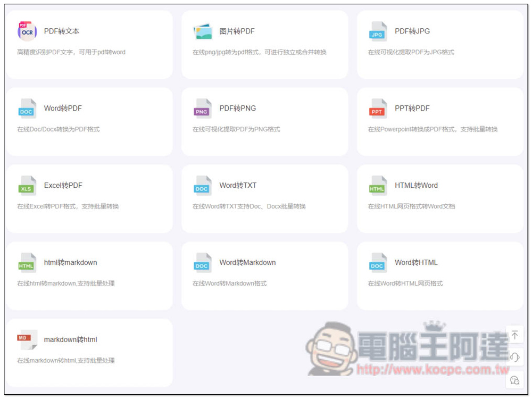The width and height of the screenshot is (532, 399).
Task: Open the Word转HTML converter title
Action: tap(416, 263)
